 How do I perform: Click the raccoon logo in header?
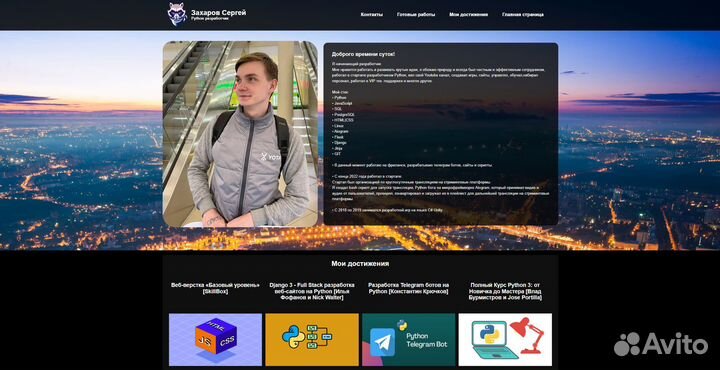point(177,14)
